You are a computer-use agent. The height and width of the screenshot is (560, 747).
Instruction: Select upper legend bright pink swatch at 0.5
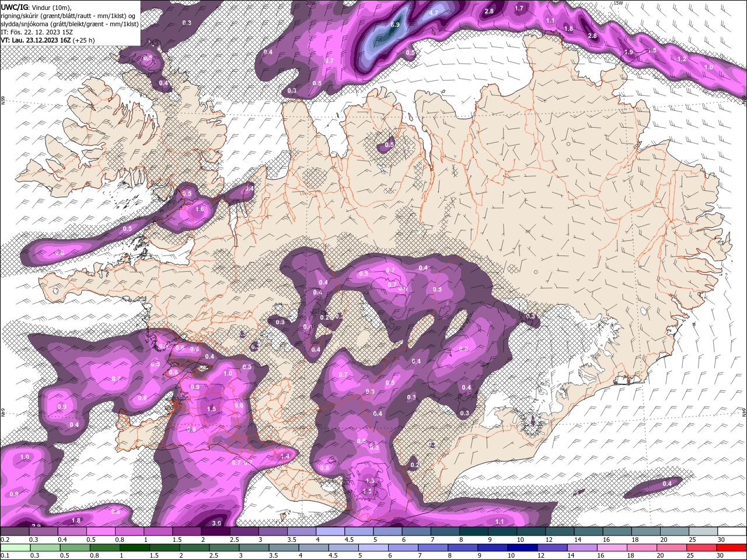click(x=100, y=531)
